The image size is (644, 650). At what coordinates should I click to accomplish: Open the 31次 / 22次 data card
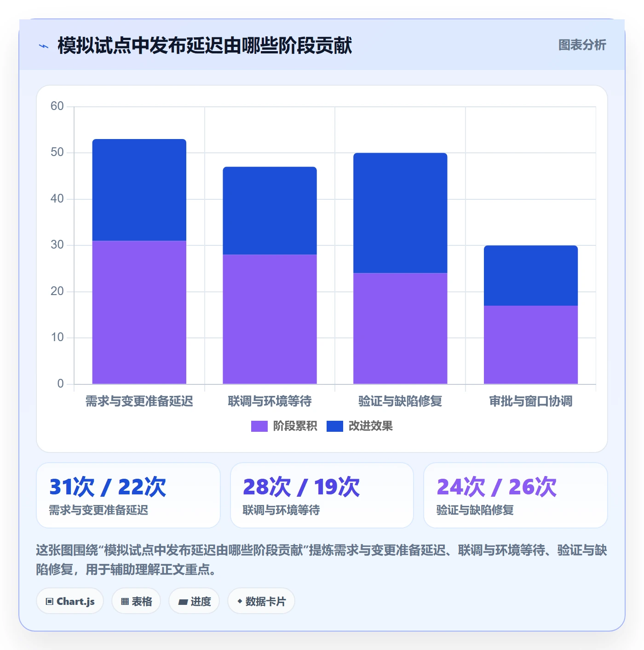coord(128,495)
